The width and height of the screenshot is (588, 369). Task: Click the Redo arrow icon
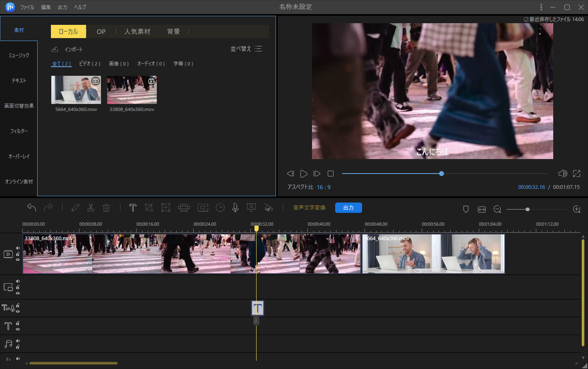click(48, 207)
